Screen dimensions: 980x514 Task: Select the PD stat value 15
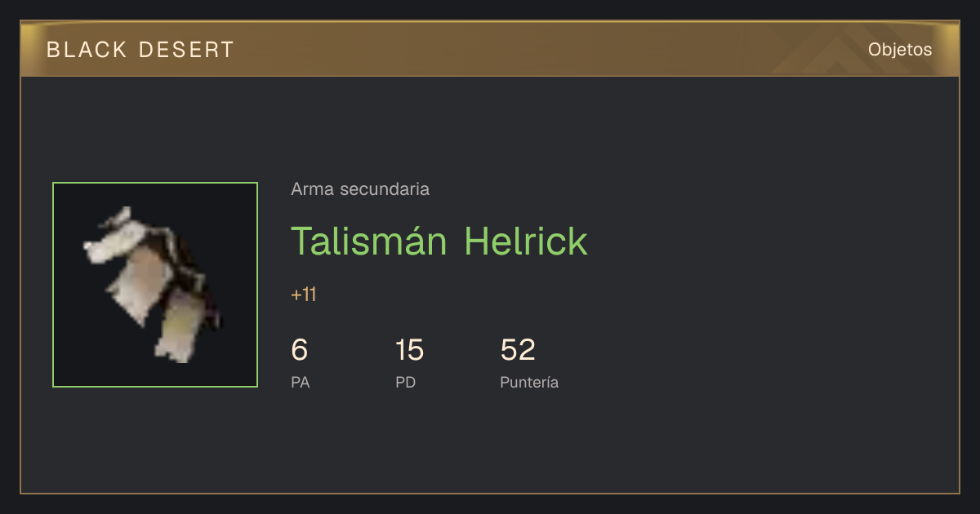tap(409, 350)
